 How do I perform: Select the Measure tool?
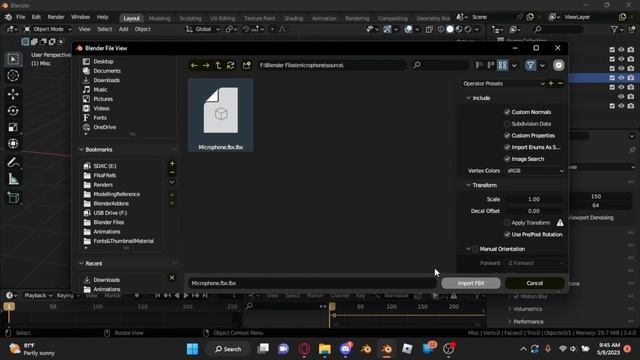click(x=13, y=179)
